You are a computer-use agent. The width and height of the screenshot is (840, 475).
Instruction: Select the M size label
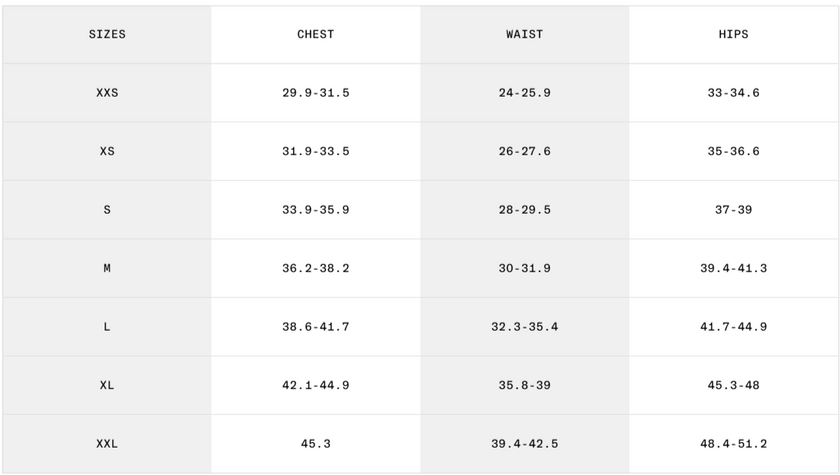107,269
